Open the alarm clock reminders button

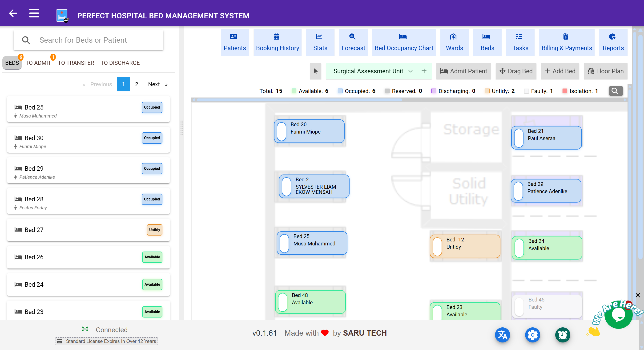(563, 335)
